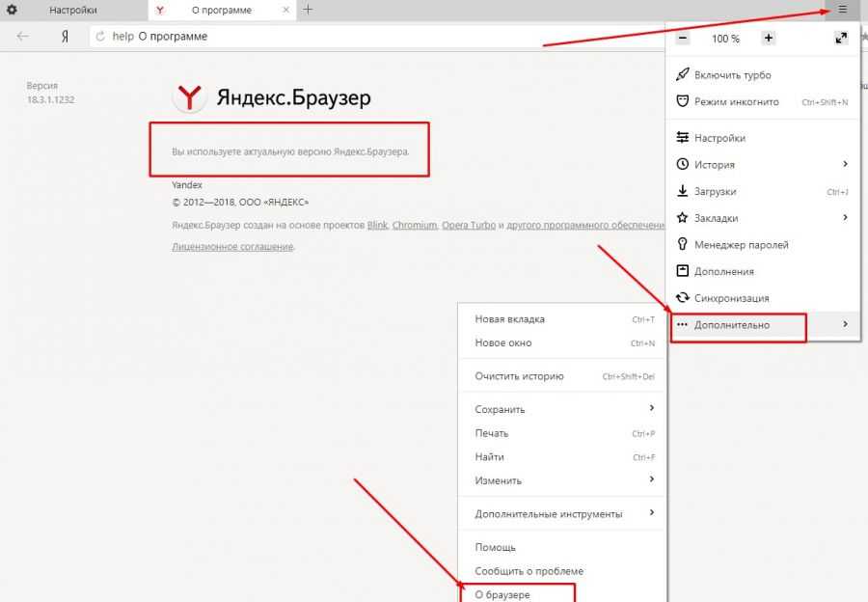
Task: Open the Chromium project link
Action: point(415,226)
